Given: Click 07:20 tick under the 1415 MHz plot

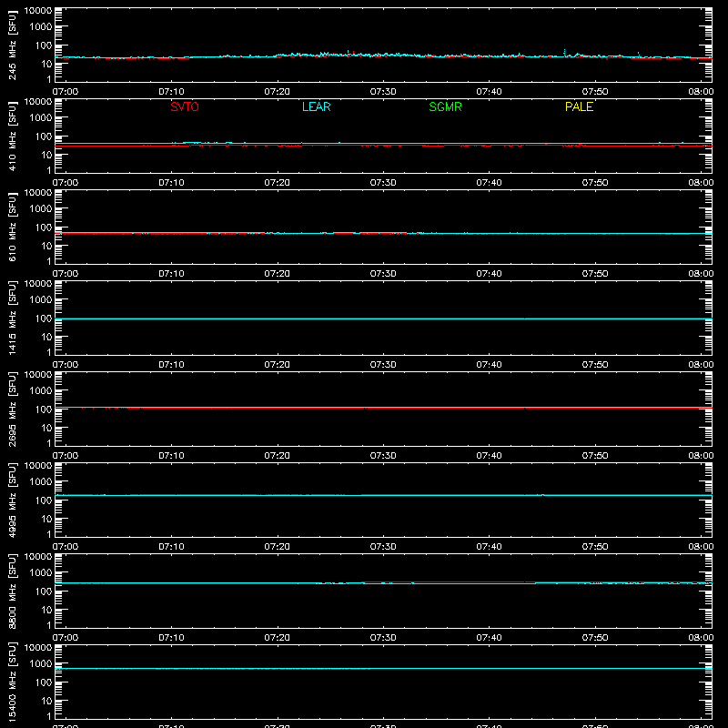Looking at the screenshot, I should pos(278,365).
